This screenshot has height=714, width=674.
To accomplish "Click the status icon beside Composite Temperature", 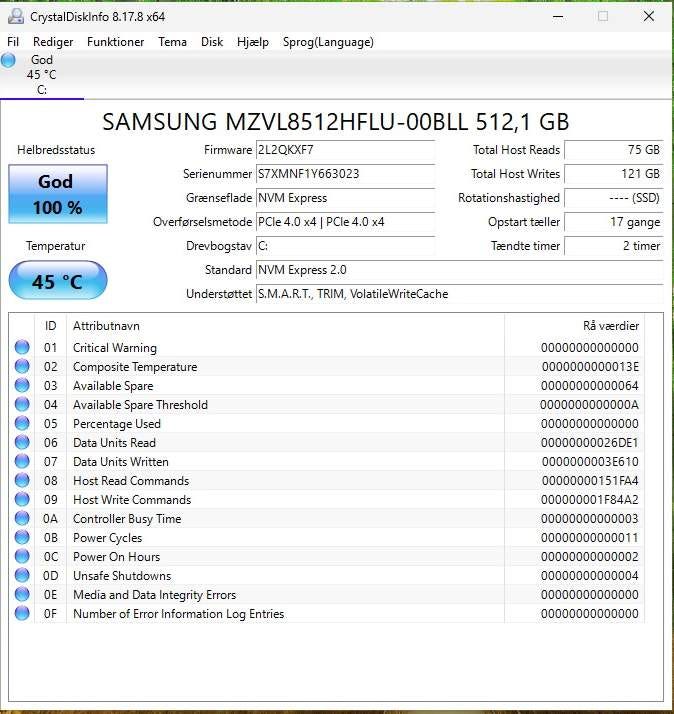I will pyautogui.click(x=22, y=367).
